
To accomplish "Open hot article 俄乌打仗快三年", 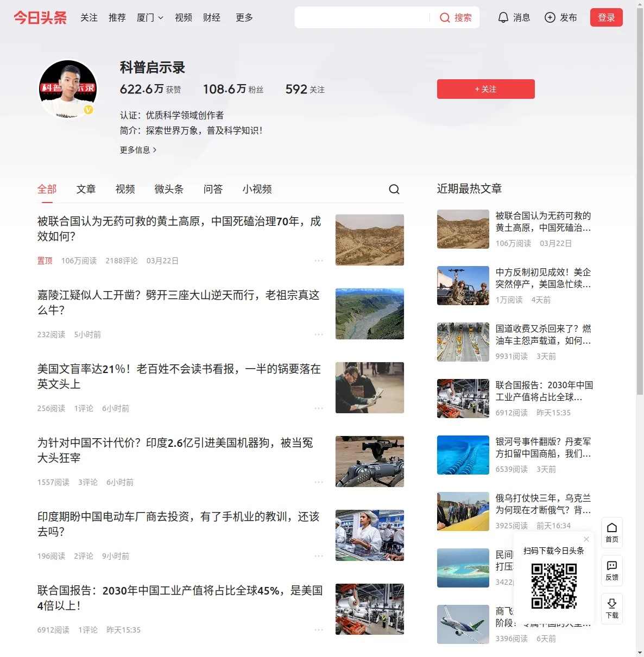I will click(x=544, y=504).
